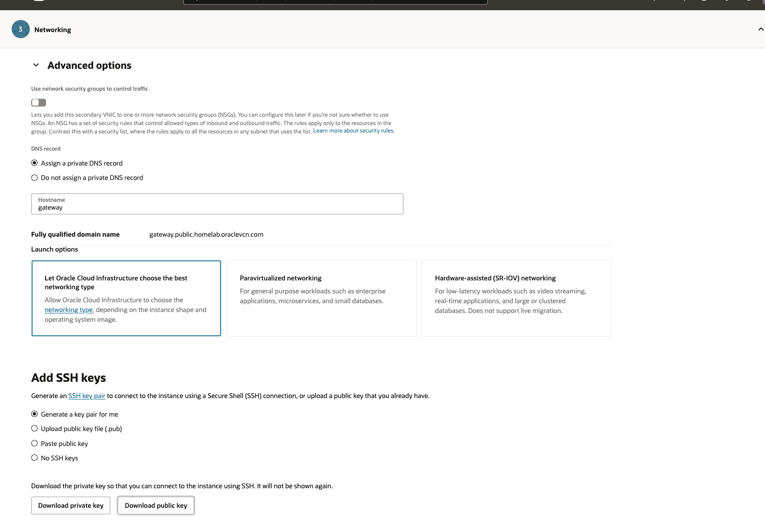Collapse the Advanced options section
765x532 pixels.
(x=36, y=65)
